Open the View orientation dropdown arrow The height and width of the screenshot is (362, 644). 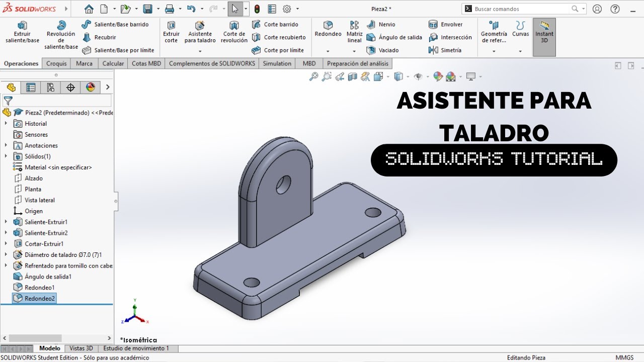[388, 77]
